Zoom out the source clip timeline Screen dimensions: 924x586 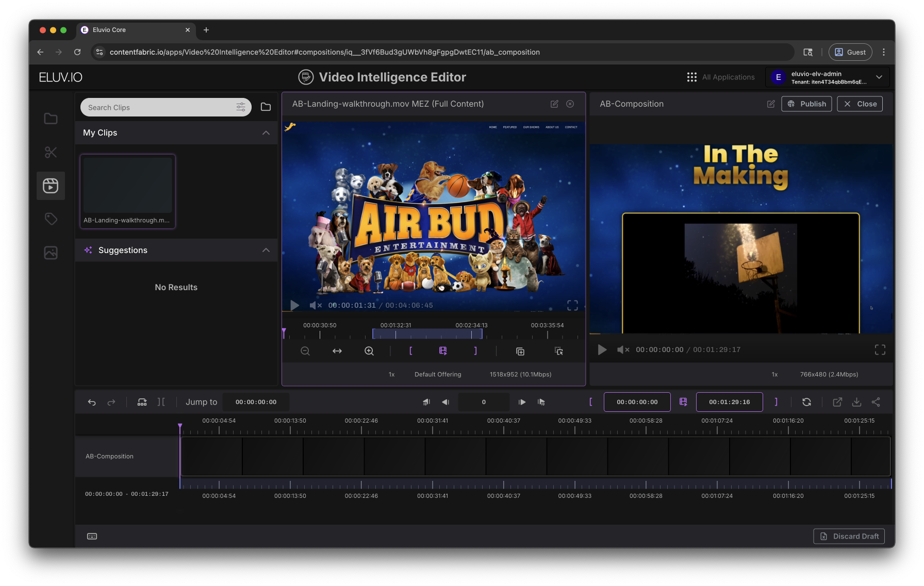coord(305,351)
